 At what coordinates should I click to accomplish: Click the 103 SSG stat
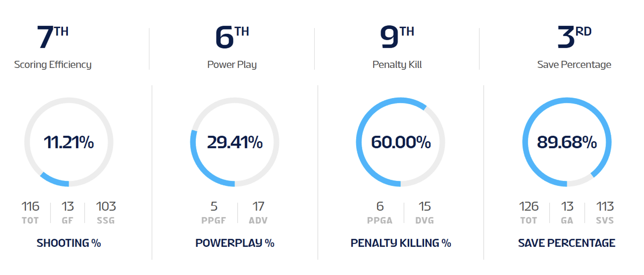point(106,212)
